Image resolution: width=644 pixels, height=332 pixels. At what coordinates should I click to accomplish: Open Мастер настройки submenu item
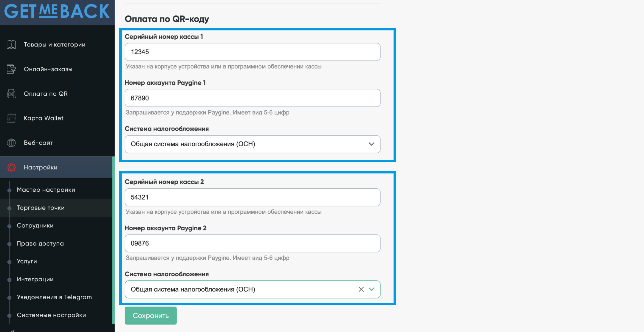pos(46,190)
